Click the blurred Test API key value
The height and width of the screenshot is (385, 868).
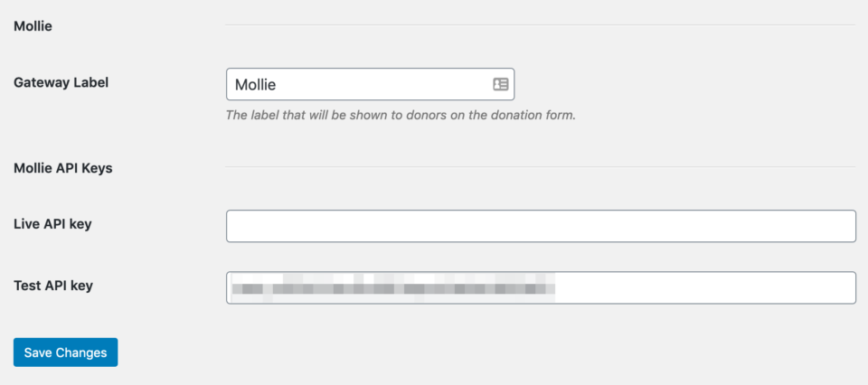[x=393, y=287]
